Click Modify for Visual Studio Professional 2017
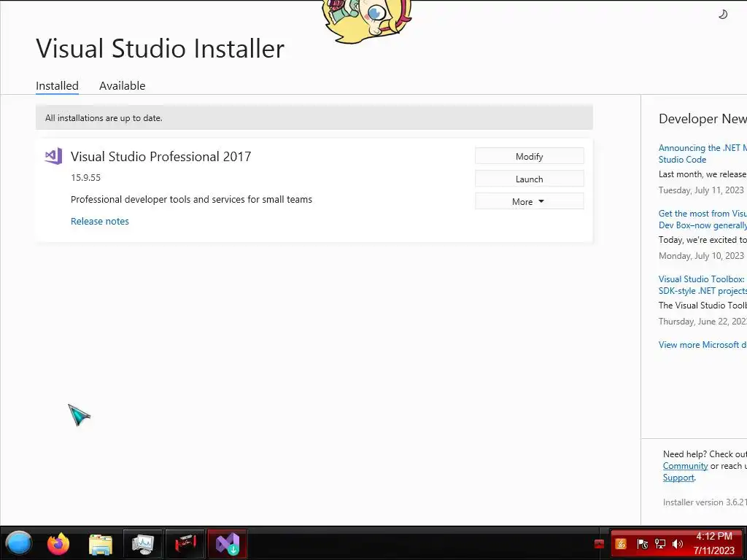The height and width of the screenshot is (560, 747). [x=530, y=156]
